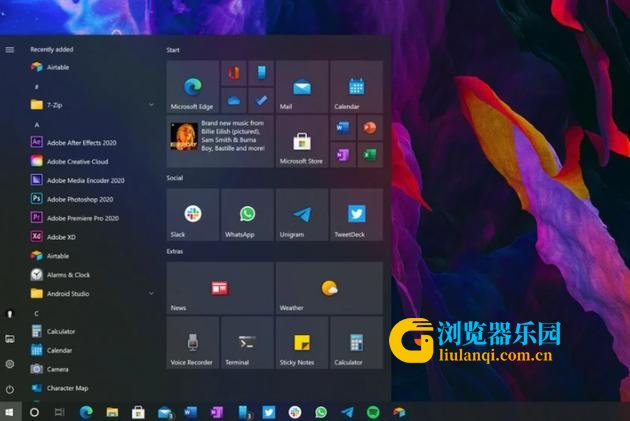Open the Unigram tile
This screenshot has height=421, width=630.
[x=302, y=215]
